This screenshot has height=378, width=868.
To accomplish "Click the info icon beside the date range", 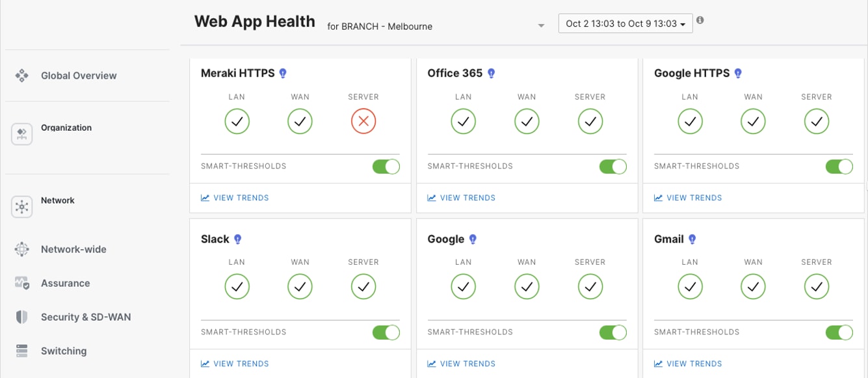I will point(700,20).
